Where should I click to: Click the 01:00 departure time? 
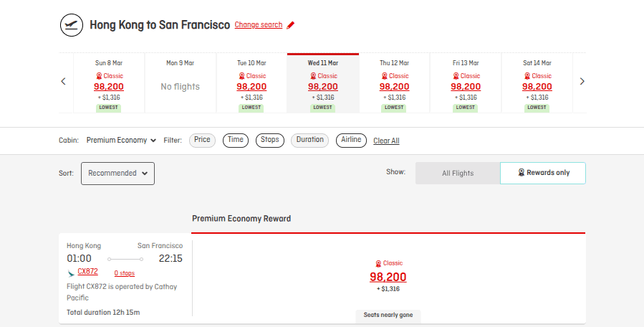click(80, 259)
